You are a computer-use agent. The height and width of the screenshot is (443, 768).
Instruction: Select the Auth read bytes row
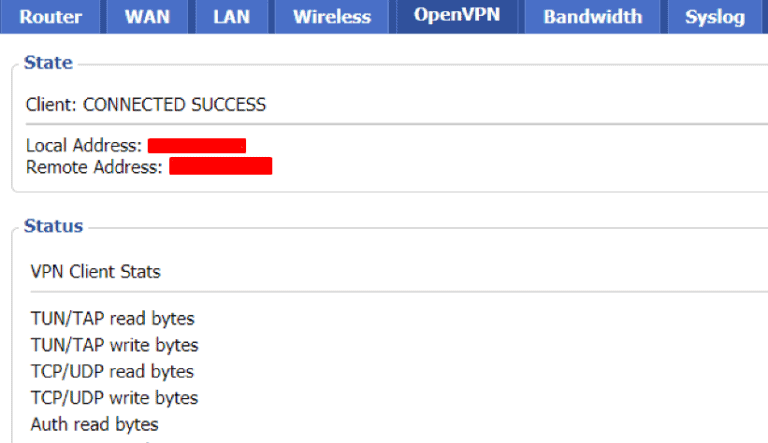[95, 424]
